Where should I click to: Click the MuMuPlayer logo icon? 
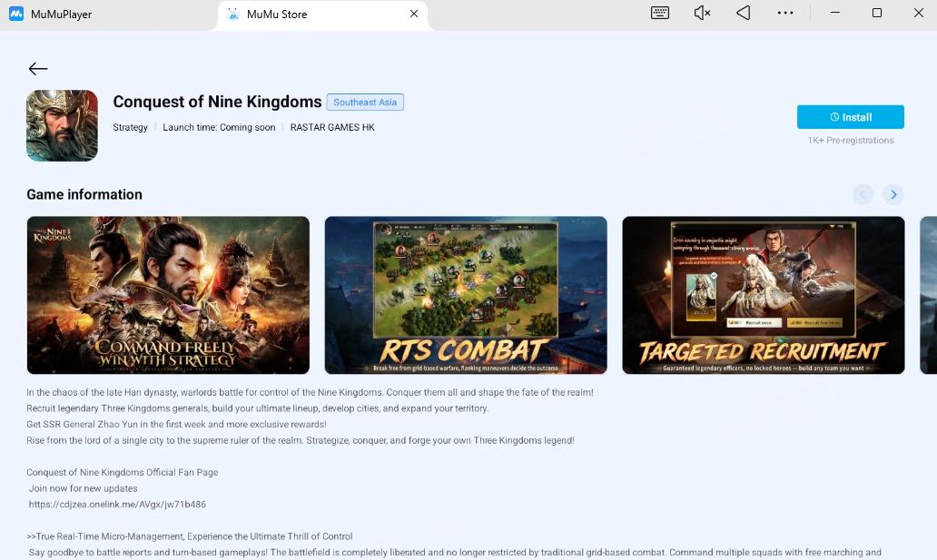click(x=16, y=14)
